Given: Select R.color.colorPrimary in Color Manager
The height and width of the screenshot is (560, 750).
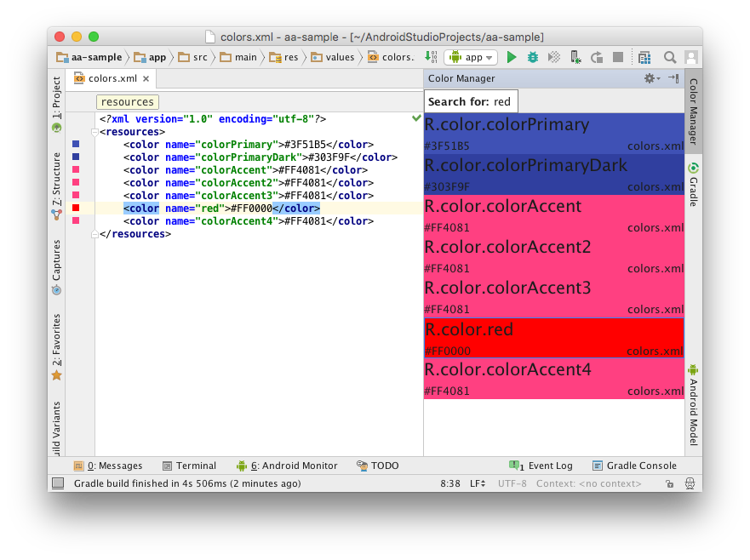Looking at the screenshot, I should click(x=554, y=134).
